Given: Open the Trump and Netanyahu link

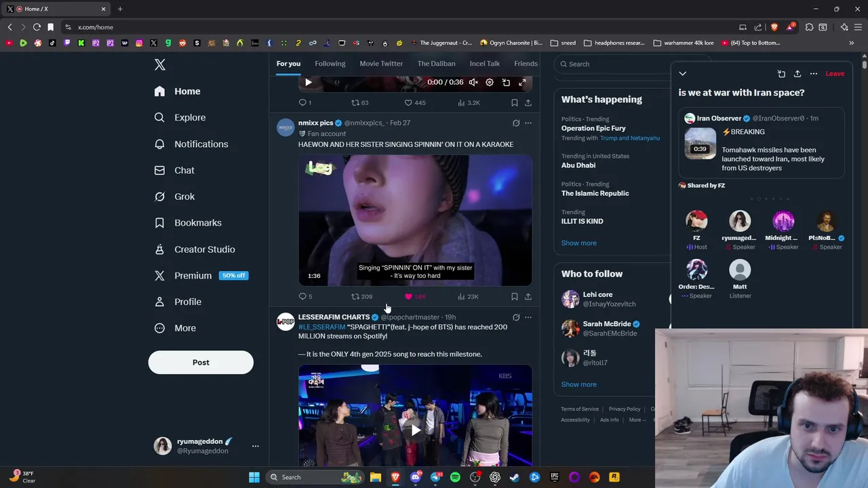Looking at the screenshot, I should pos(630,138).
